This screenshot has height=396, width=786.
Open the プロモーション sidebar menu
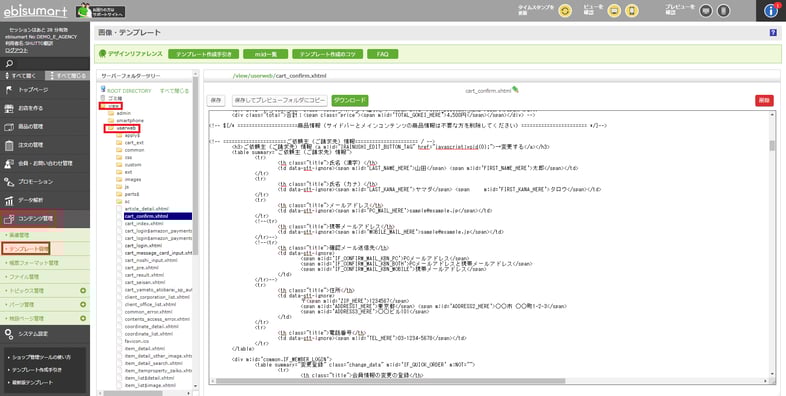[x=45, y=181]
